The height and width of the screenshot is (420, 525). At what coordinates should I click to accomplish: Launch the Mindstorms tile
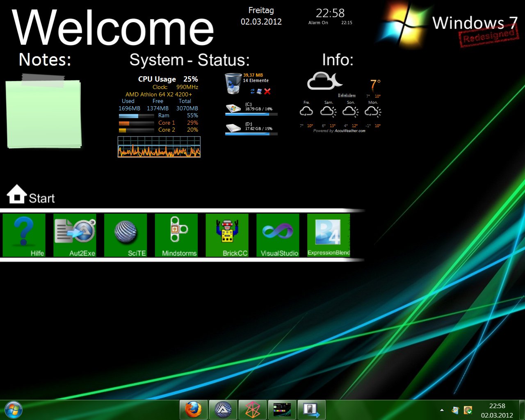[176, 235]
